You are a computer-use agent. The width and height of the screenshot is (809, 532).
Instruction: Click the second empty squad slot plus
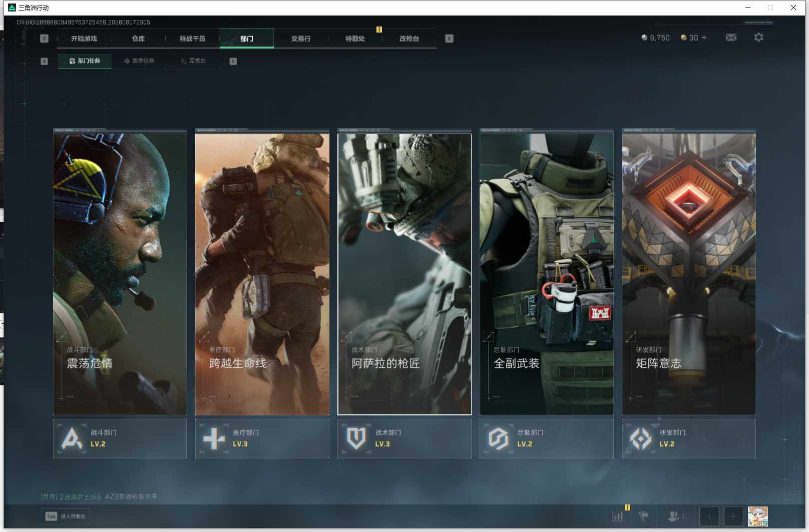(733, 516)
